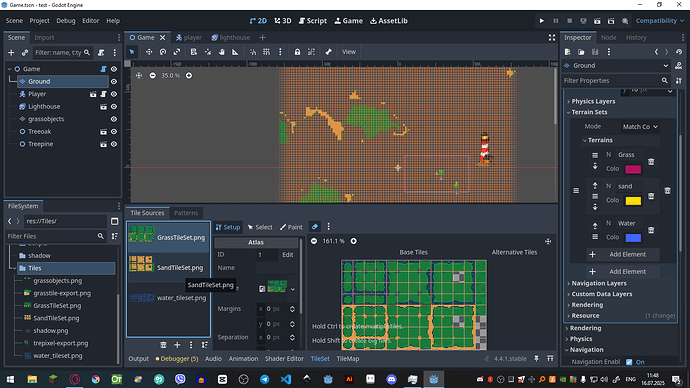Toggle distraction-free fullscreen icon
Viewport: 690px width, 388px height.
point(552,37)
